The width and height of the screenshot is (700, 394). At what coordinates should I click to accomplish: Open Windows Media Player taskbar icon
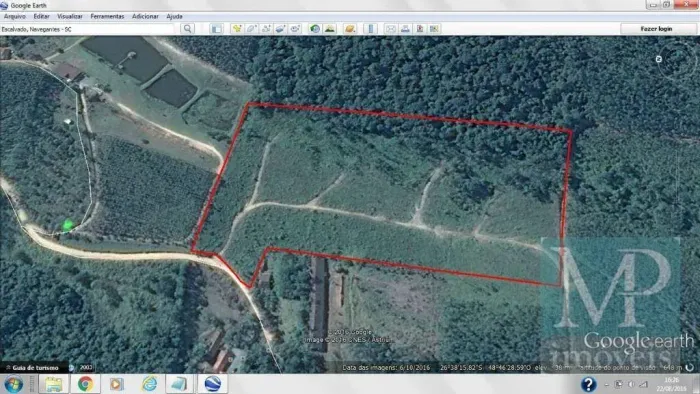pos(117,384)
